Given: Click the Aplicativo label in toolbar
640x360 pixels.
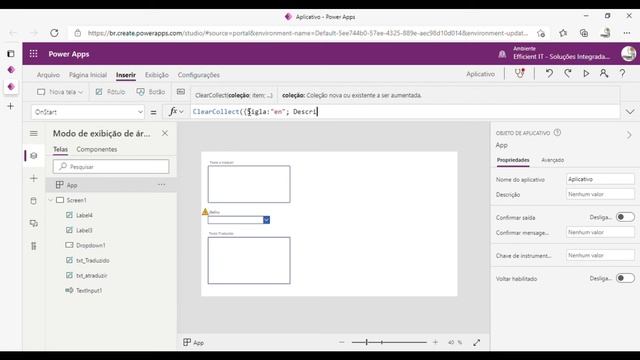Looking at the screenshot, I should click(x=480, y=74).
